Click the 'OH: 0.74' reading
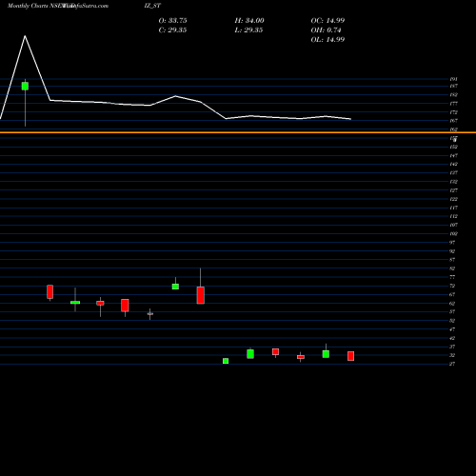 tap(326, 30)
